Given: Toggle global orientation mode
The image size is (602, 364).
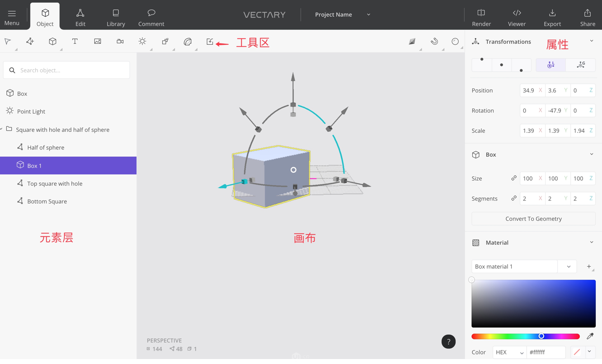Looking at the screenshot, I should tap(581, 65).
